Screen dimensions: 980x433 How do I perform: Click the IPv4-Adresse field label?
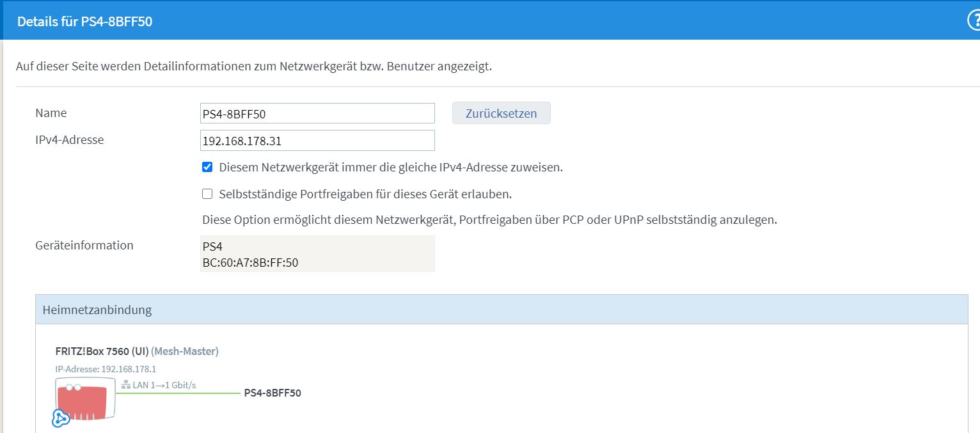click(x=70, y=139)
